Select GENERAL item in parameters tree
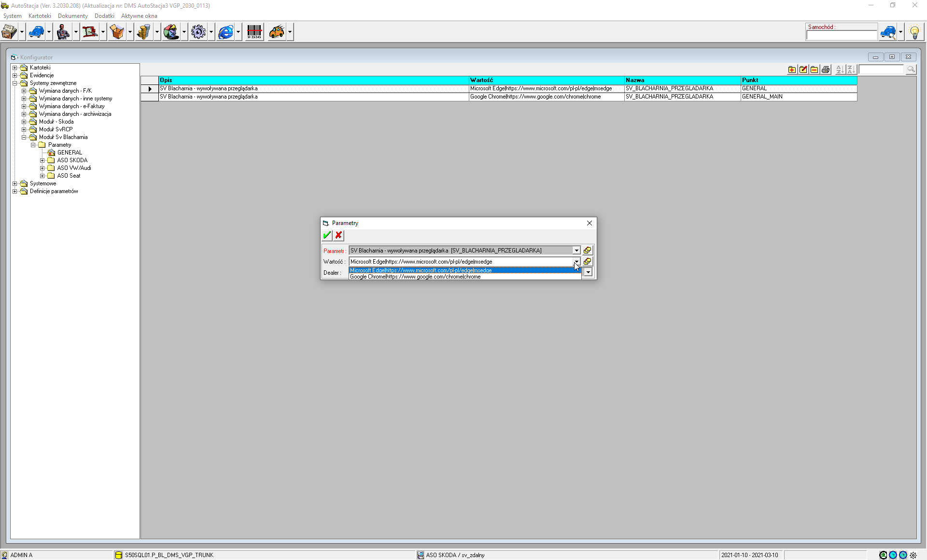Image resolution: width=927 pixels, height=560 pixels. point(70,153)
